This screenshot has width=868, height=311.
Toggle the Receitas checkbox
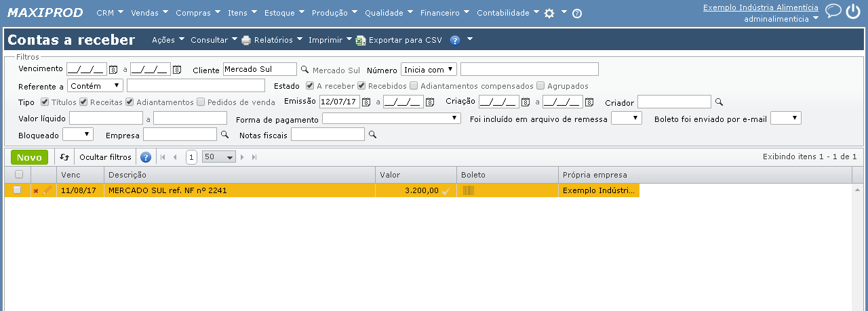pyautogui.click(x=83, y=102)
